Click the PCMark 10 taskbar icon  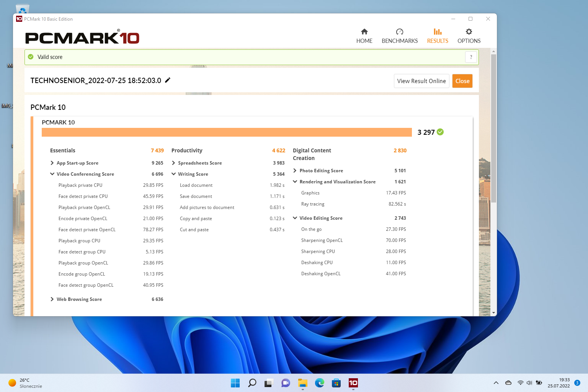click(x=353, y=383)
